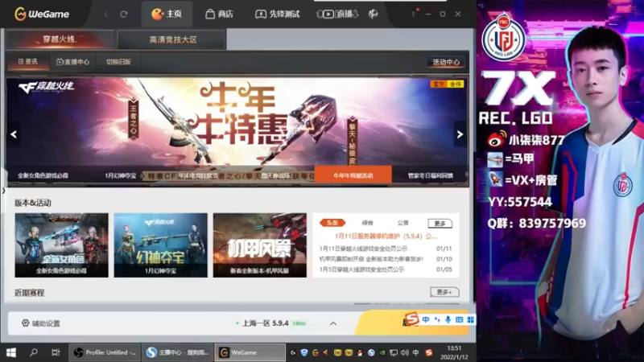The height and width of the screenshot is (362, 644).
Task: Select 全新女角色游戏必得 banner item
Action: point(43,175)
